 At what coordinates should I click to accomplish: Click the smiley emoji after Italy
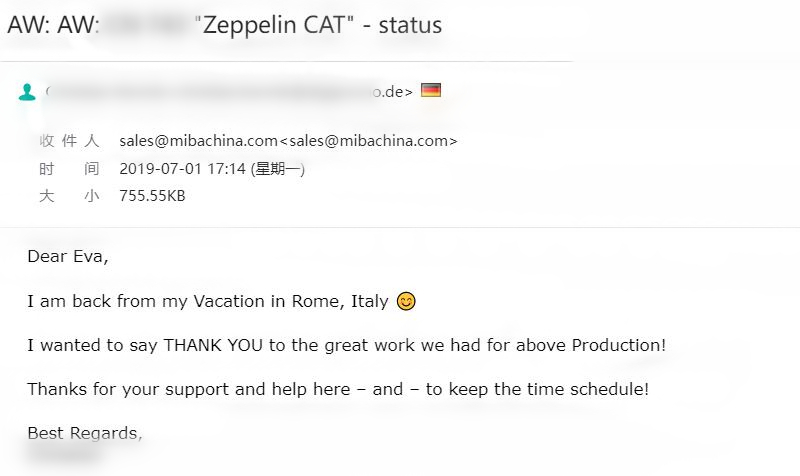click(406, 301)
